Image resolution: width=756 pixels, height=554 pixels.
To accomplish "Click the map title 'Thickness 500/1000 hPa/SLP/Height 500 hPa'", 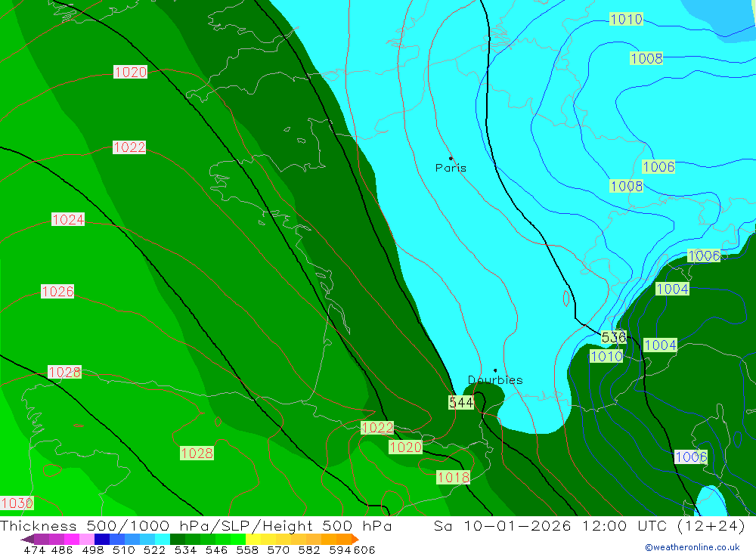I will pyautogui.click(x=196, y=525).
